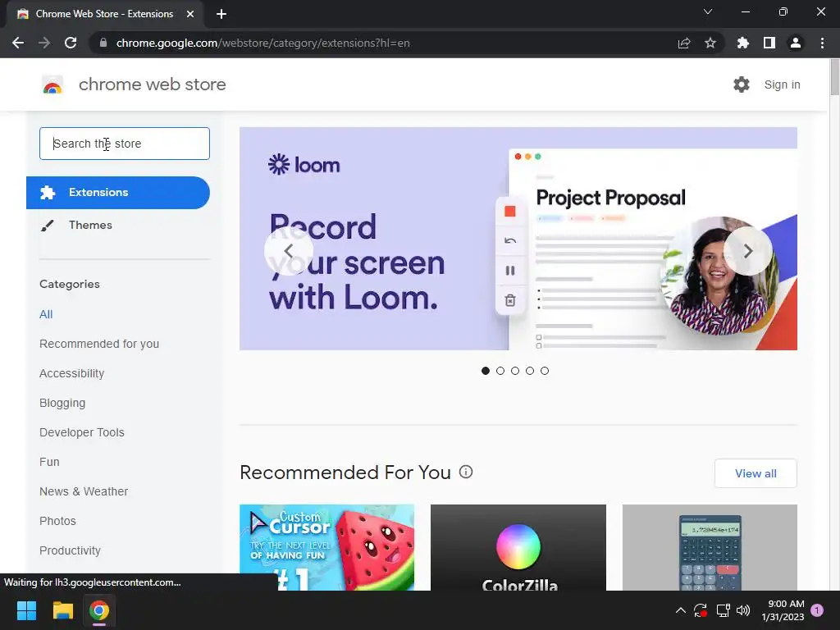This screenshot has width=840, height=630.
Task: Open the Custom Cursor extension card
Action: [326, 547]
